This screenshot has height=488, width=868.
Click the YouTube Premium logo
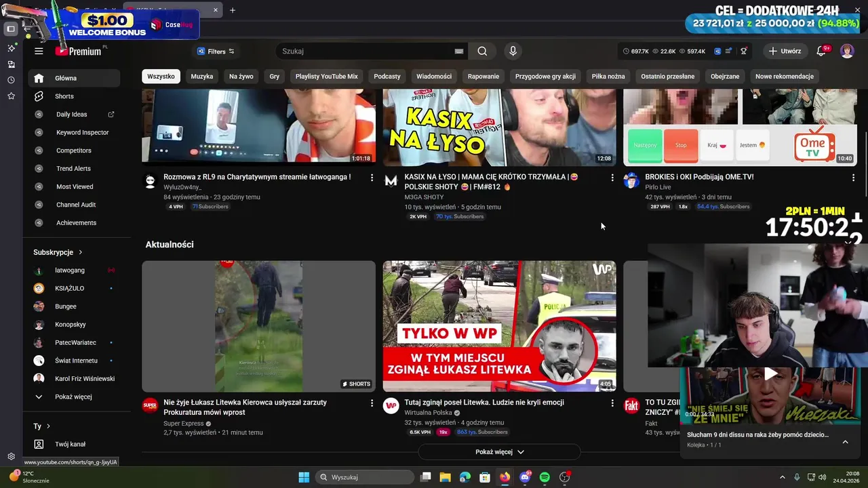[x=79, y=51]
